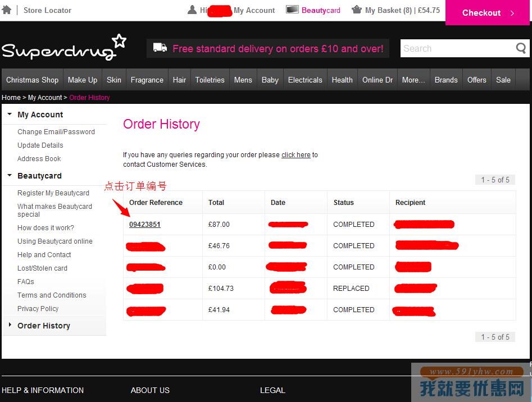
Task: Open Baby menu
Action: (270, 80)
